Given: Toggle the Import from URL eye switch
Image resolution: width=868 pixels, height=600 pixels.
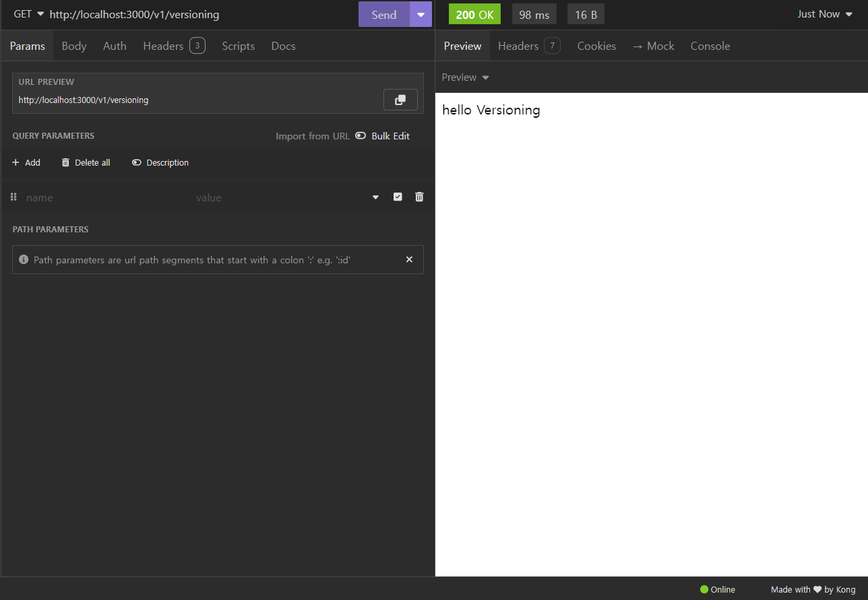Looking at the screenshot, I should click(361, 135).
